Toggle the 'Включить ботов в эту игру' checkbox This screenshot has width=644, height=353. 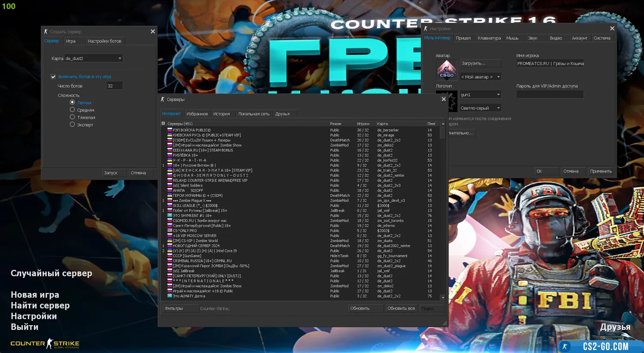[x=53, y=77]
